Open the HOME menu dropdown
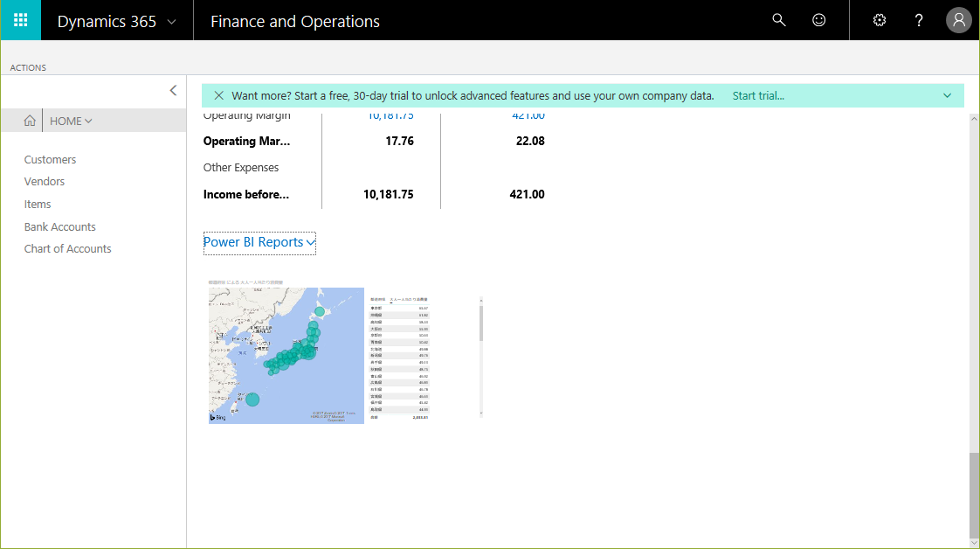Screen dimensions: 980x549 point(71,121)
